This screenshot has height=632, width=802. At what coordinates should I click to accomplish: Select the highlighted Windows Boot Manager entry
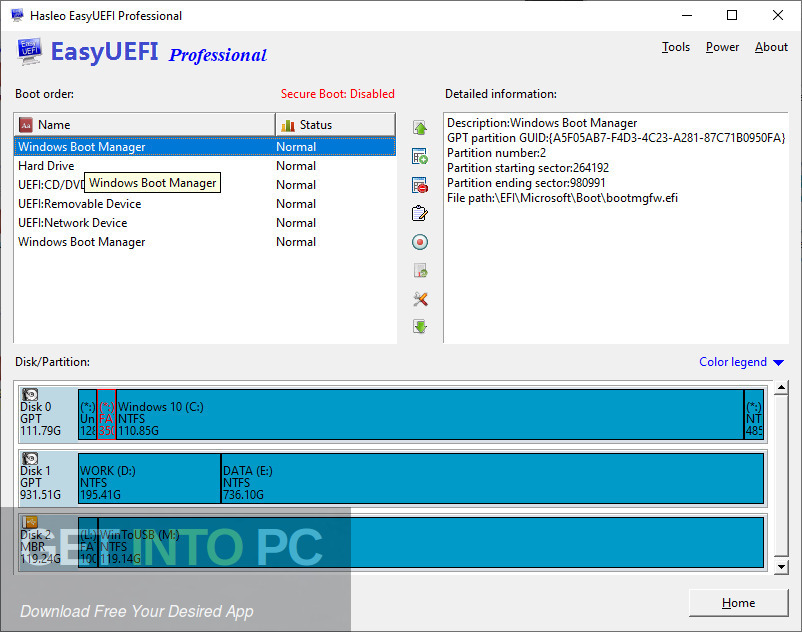pyautogui.click(x=205, y=147)
